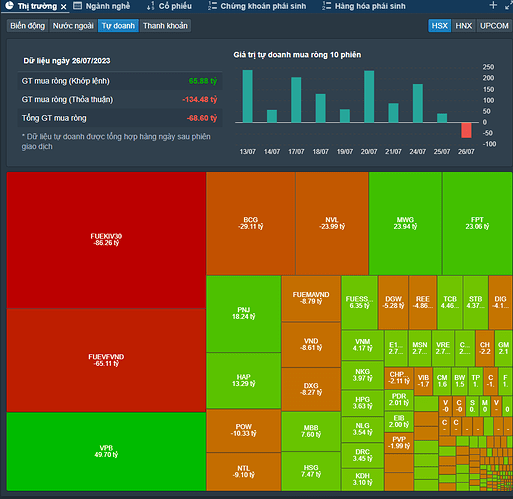Viewport: 513px width, 499px height.
Task: Click the red 26/07 bar in chart
Action: click(x=466, y=130)
